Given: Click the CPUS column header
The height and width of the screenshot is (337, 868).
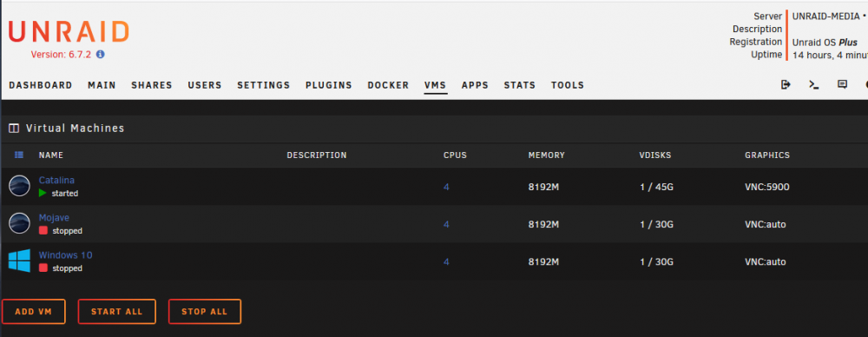Looking at the screenshot, I should [455, 155].
